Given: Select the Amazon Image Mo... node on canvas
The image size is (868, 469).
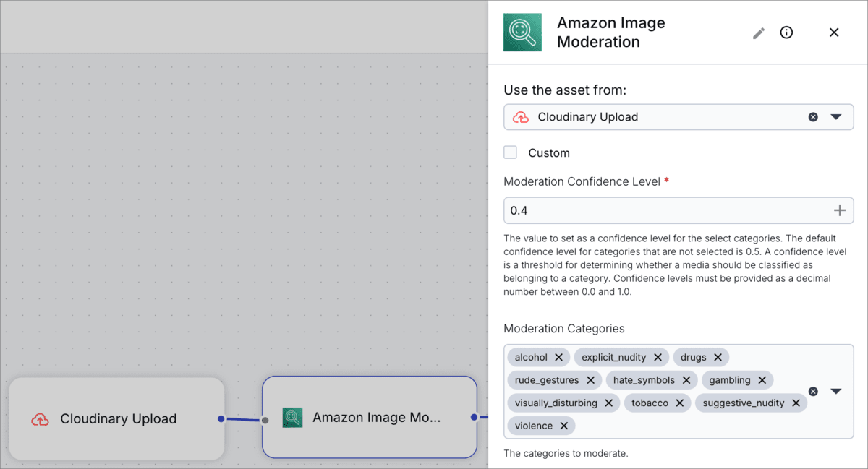Looking at the screenshot, I should (369, 417).
